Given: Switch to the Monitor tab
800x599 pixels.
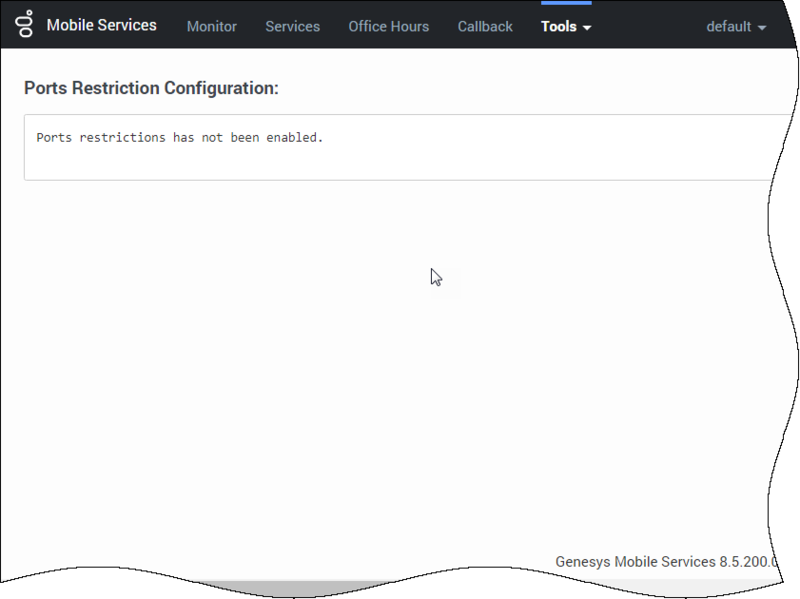Looking at the screenshot, I should point(212,27).
